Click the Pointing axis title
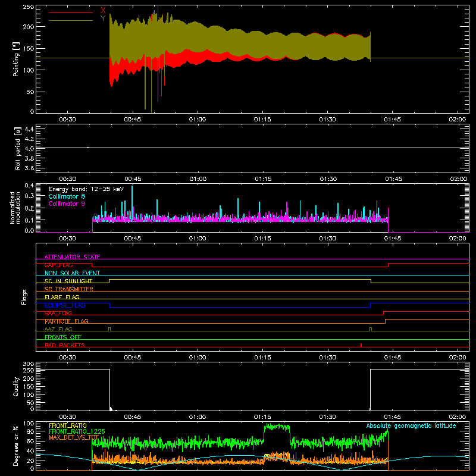Viewport: 476px width, 476px height. (x=16, y=59)
